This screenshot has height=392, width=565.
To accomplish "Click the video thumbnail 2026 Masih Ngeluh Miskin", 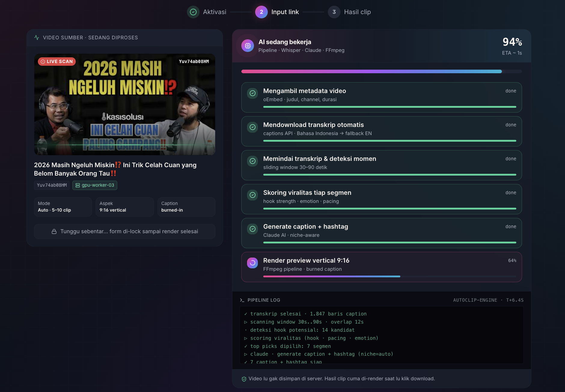I will pos(125,104).
